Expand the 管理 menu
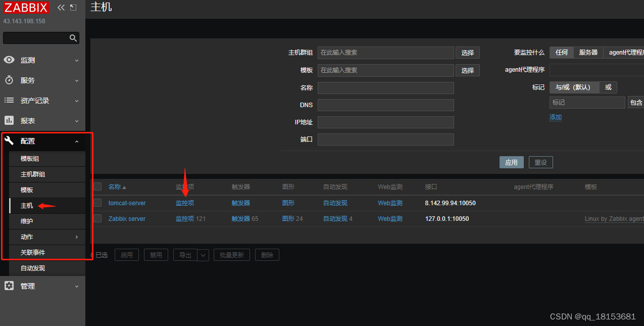This screenshot has height=326, width=644. 77,286
